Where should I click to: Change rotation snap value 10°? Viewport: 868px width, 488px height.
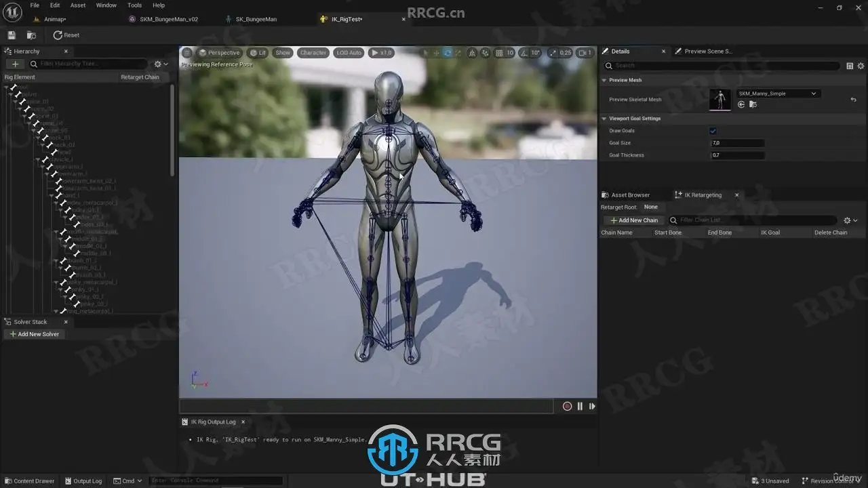click(x=536, y=53)
